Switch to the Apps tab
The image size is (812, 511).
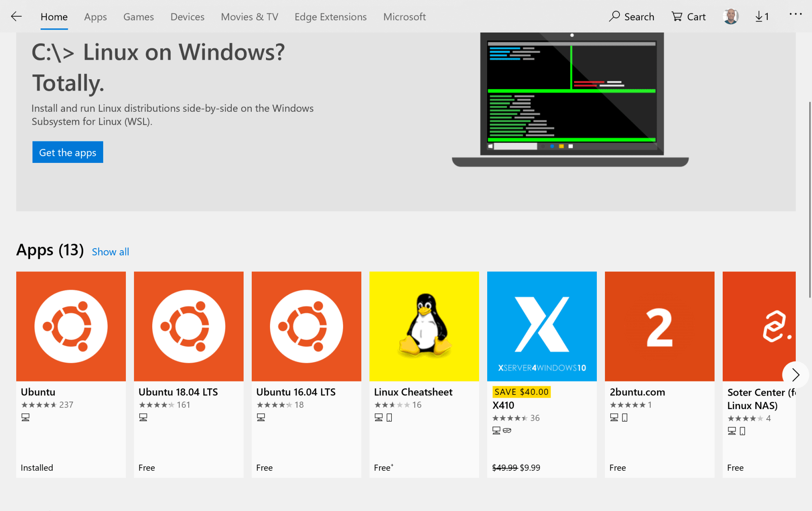95,17
